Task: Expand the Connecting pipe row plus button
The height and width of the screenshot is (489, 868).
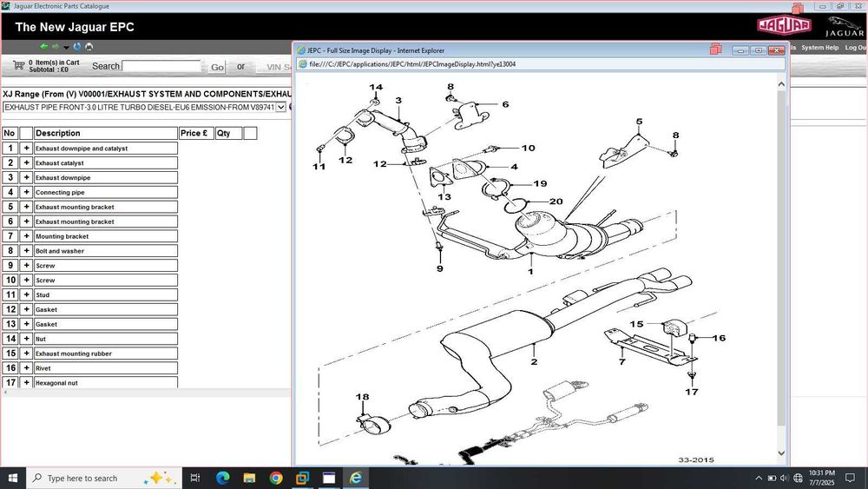Action: [26, 192]
